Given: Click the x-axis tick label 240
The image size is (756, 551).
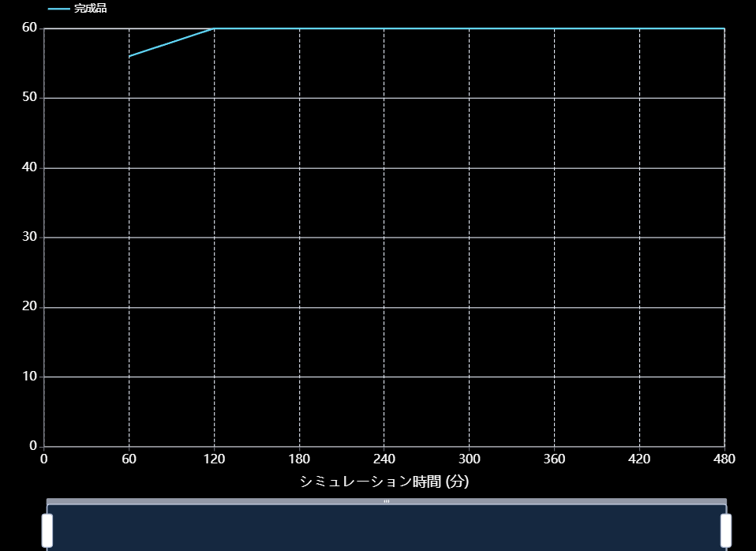Looking at the screenshot, I should tap(384, 459).
